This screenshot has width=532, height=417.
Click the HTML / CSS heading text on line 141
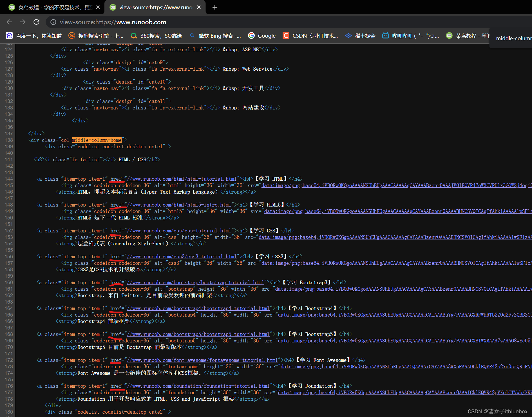(x=132, y=160)
